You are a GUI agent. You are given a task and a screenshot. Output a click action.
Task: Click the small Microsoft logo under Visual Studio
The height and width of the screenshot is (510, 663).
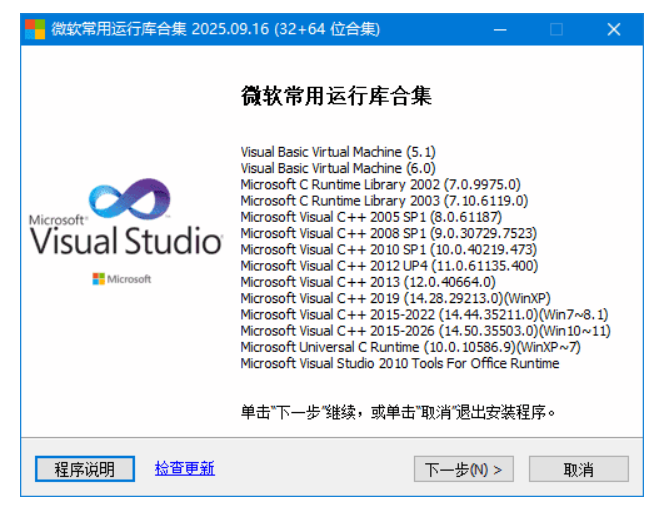pyautogui.click(x=122, y=279)
